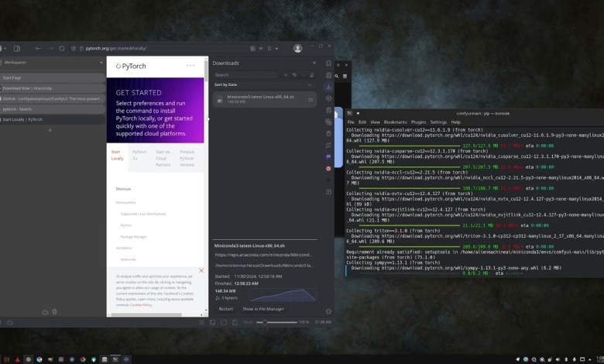Open synced tabs cloud icon in tab bar
Screen dimensions: 604x364
click(45, 312)
